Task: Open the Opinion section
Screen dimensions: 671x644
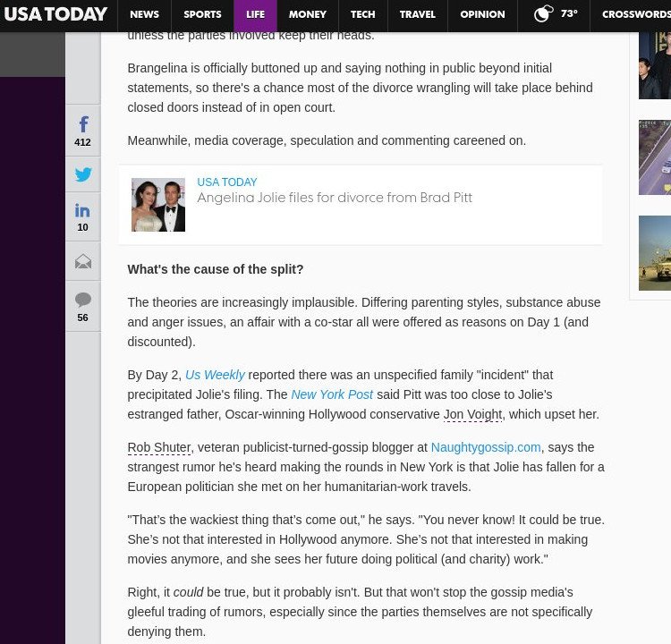Action: [x=482, y=14]
